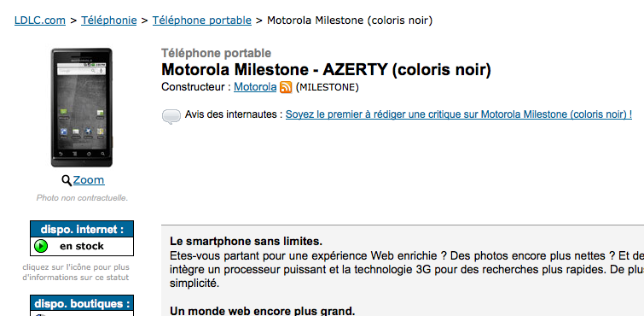
Task: Click 'Soyez le premier à rédiger une critique' link
Action: [459, 114]
